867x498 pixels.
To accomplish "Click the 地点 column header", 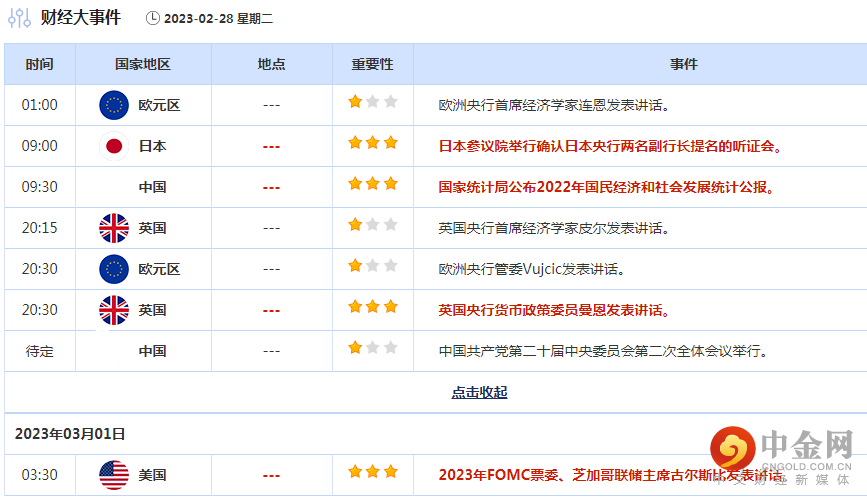I will click(x=271, y=64).
